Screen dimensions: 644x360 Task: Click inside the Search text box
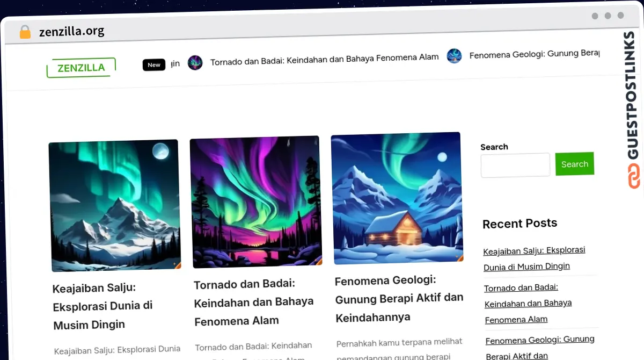click(515, 165)
